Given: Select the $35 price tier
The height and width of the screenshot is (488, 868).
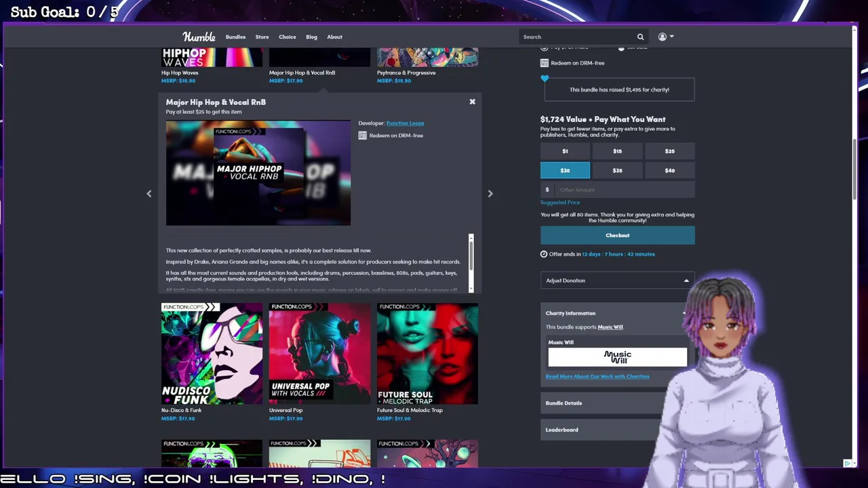Looking at the screenshot, I should click(617, 170).
